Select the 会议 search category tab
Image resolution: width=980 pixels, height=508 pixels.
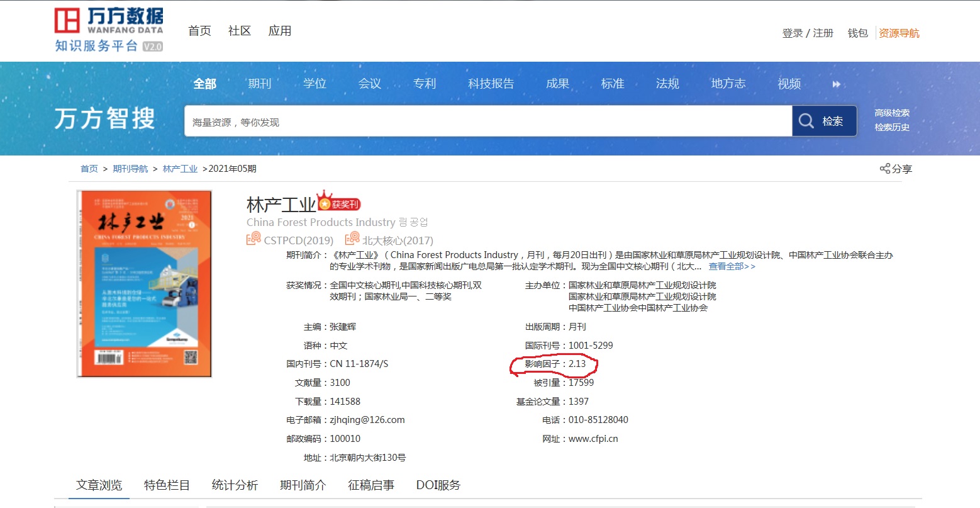370,84
